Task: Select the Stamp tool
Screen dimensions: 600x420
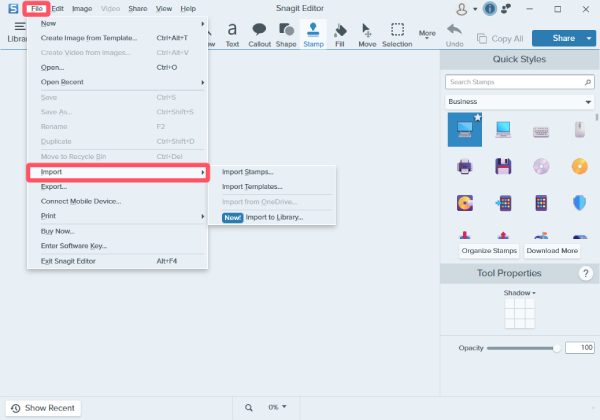Action: click(x=313, y=34)
